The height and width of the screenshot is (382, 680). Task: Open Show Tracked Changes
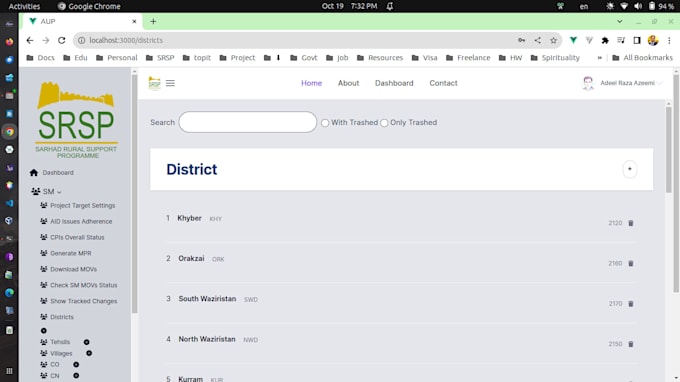(x=84, y=301)
